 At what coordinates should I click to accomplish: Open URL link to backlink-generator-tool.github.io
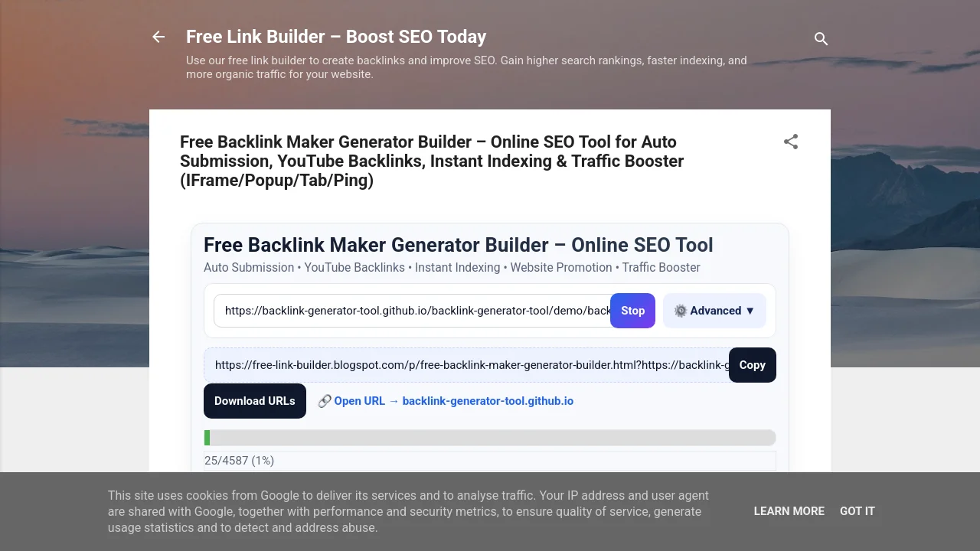tap(446, 401)
